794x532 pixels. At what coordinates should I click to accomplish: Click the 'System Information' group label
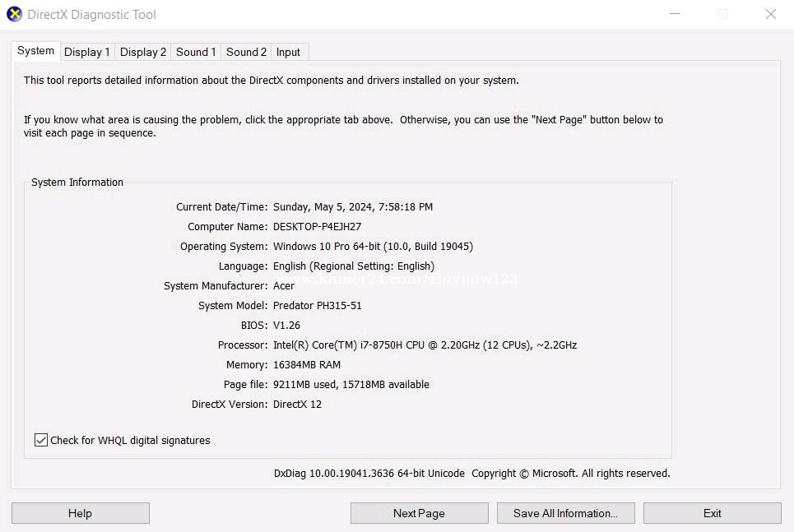point(77,183)
